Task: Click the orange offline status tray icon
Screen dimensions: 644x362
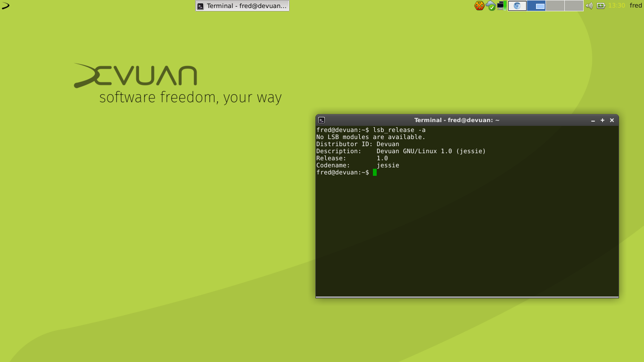Action: 479,6
